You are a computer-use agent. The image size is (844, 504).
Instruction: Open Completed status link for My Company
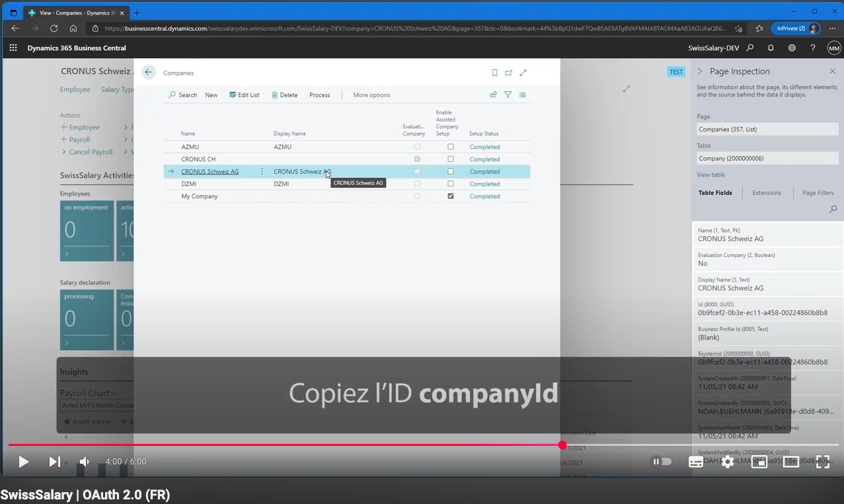(x=484, y=196)
